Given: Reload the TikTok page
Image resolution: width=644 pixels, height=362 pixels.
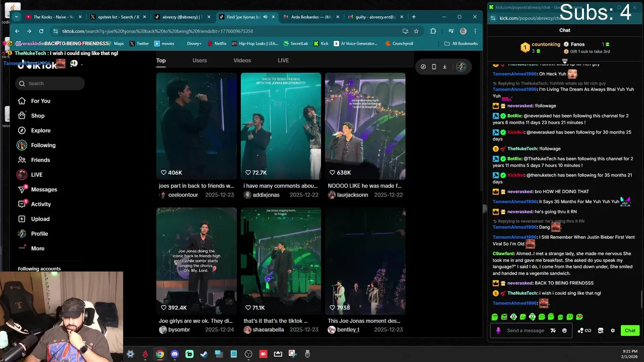Looking at the screenshot, I should tap(41, 31).
